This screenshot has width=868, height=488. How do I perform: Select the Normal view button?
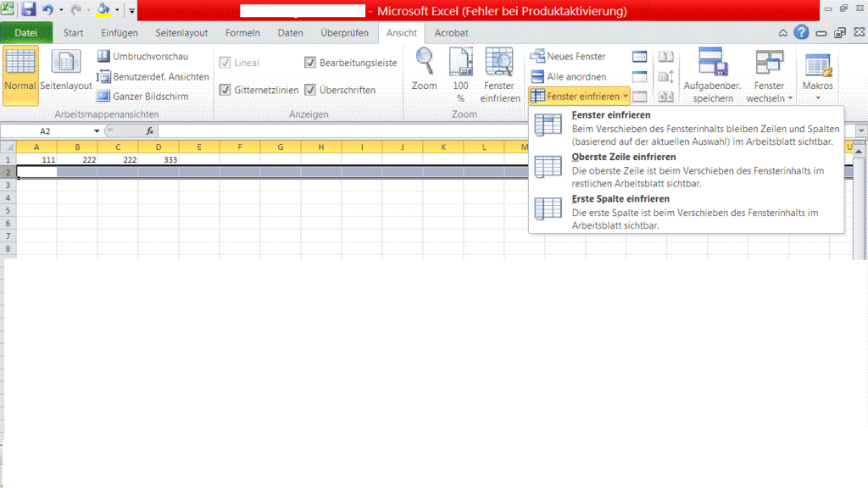click(x=20, y=75)
